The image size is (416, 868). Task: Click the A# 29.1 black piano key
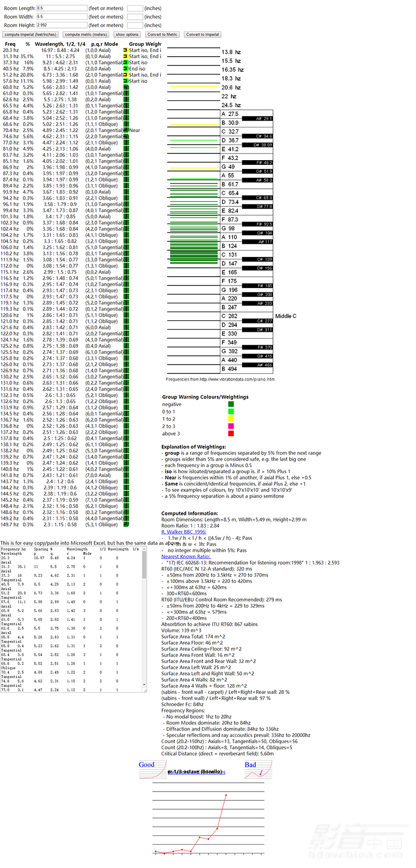[x=258, y=119]
